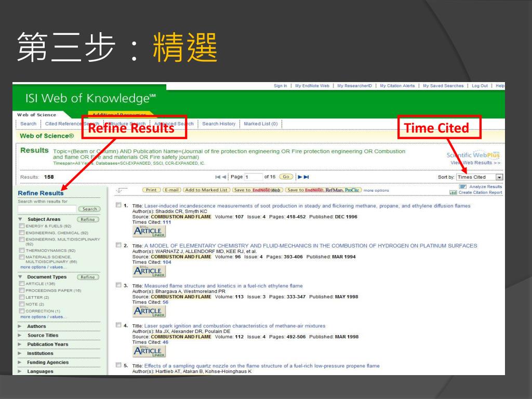Open Search tab

click(28, 124)
